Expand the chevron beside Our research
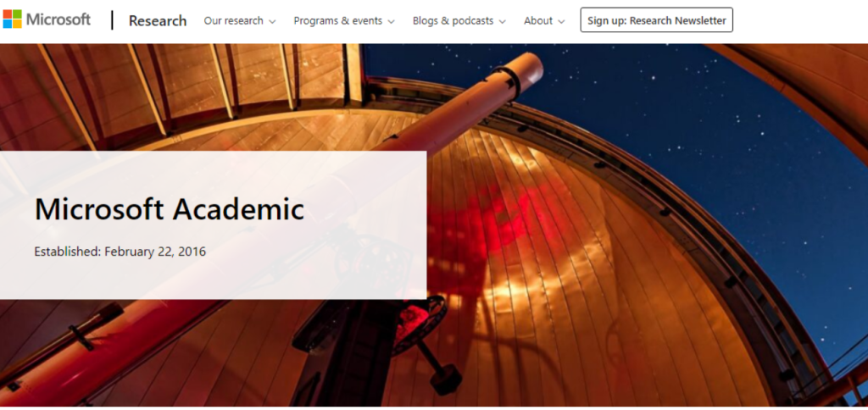 pos(272,21)
